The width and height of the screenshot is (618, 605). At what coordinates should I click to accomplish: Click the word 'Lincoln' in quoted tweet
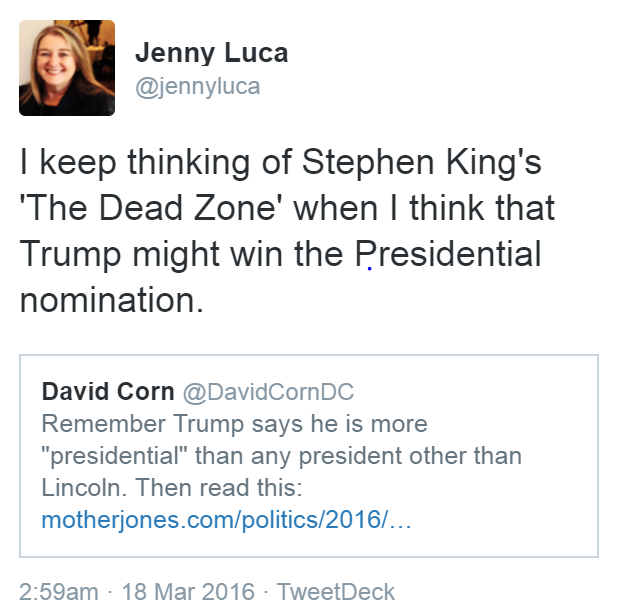pyautogui.click(x=84, y=488)
